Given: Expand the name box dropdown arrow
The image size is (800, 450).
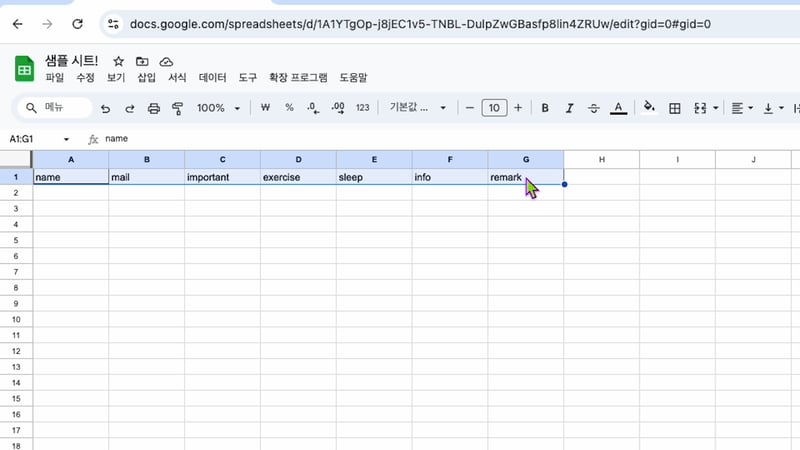Looking at the screenshot, I should click(66, 139).
